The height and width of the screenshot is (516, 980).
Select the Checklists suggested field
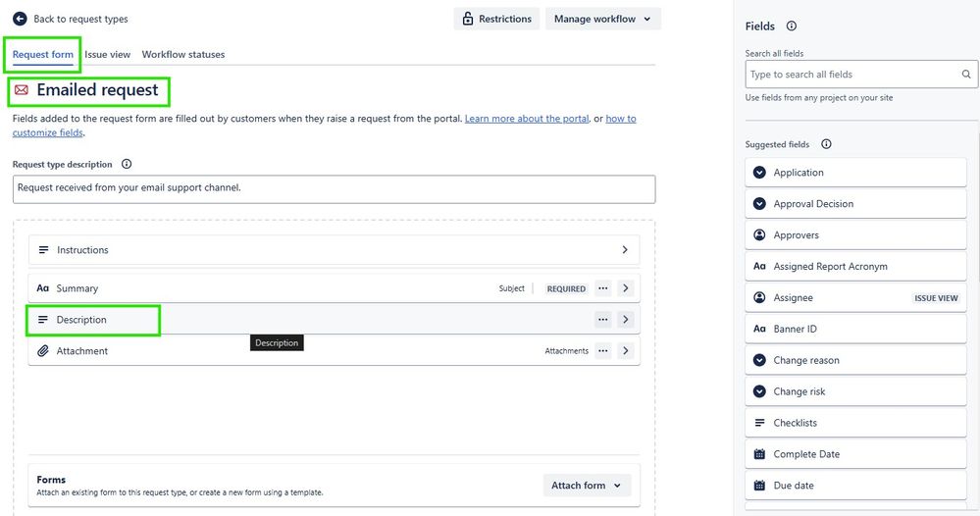pyautogui.click(x=855, y=423)
